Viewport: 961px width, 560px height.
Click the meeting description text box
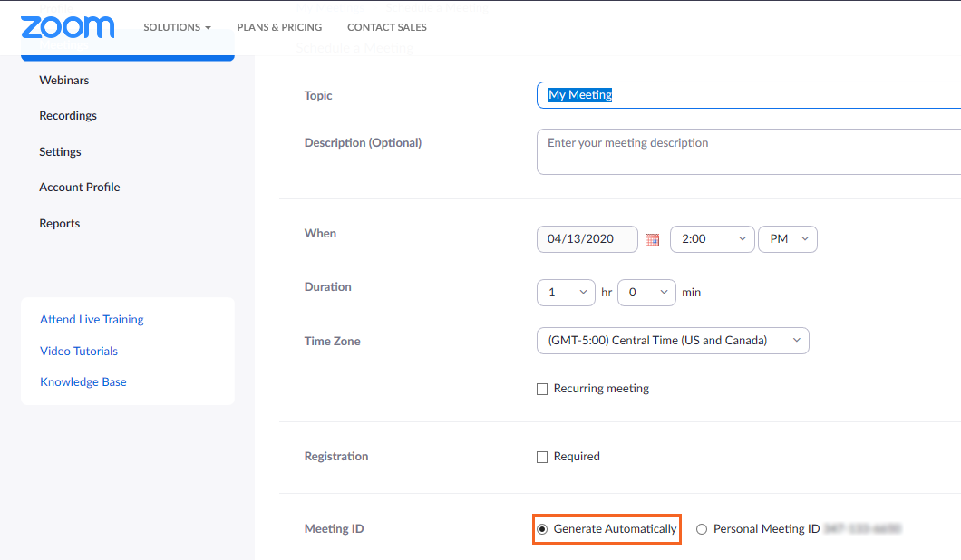tap(748, 152)
